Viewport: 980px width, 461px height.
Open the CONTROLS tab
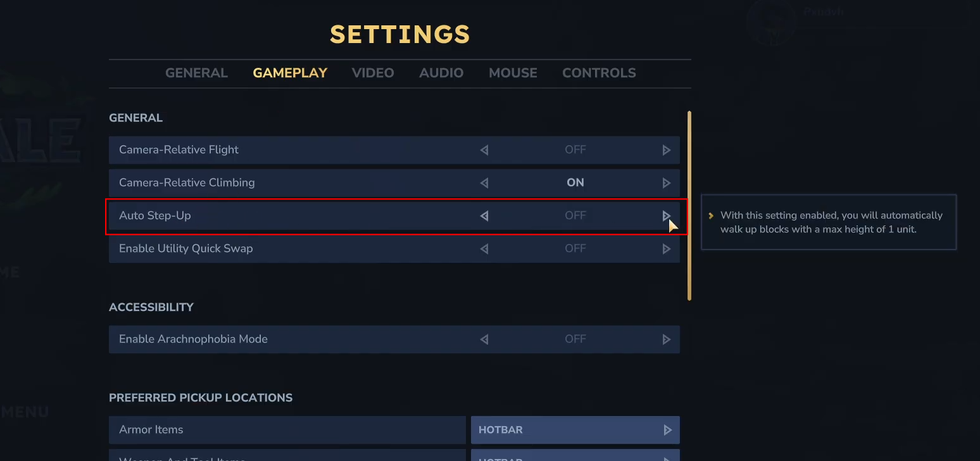click(x=599, y=73)
